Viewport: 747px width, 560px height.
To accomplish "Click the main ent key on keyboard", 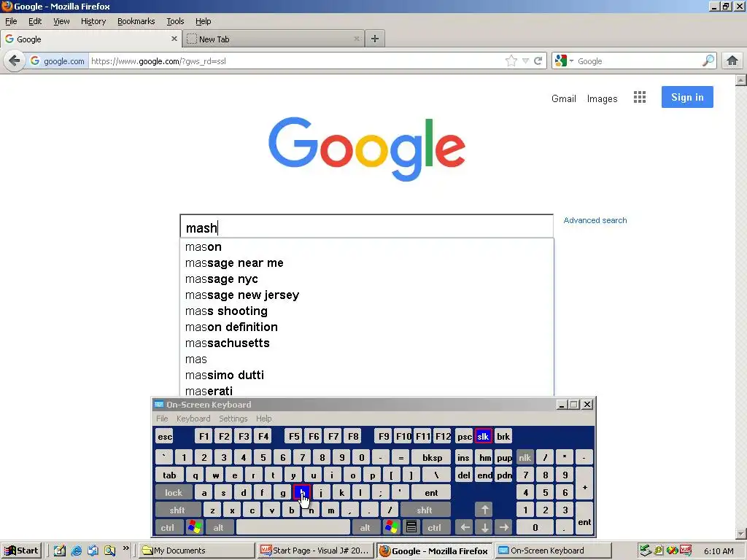I will click(x=431, y=492).
